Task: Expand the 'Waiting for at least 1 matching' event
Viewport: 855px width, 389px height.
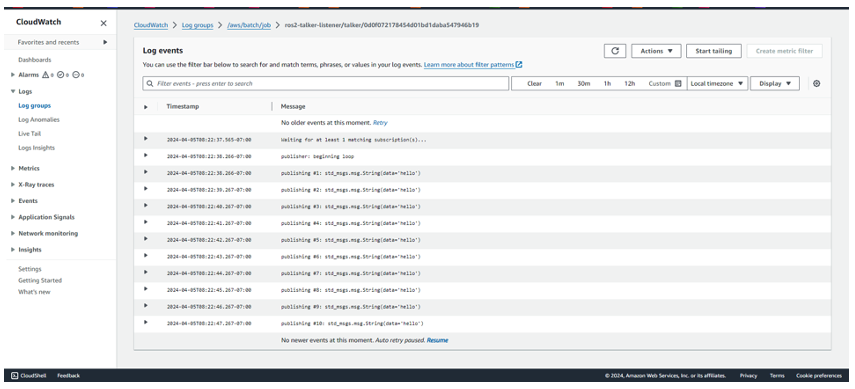Action: [x=146, y=139]
